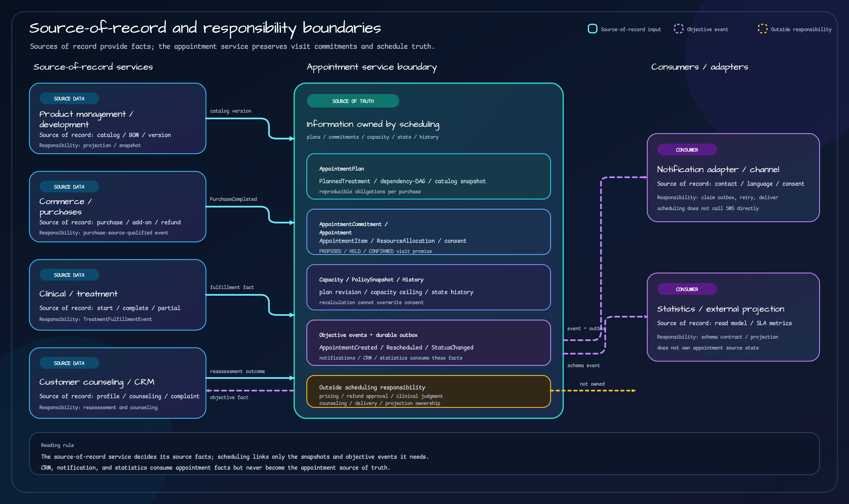849x504 pixels.
Task: Click 'Outside scheduling responsibility' box title
Action: [x=372, y=387]
